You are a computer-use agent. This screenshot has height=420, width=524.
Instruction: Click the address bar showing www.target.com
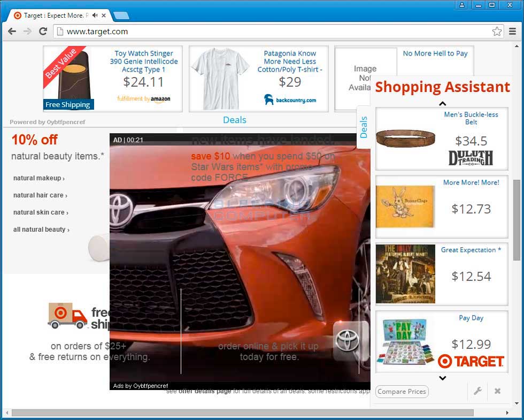click(x=274, y=32)
